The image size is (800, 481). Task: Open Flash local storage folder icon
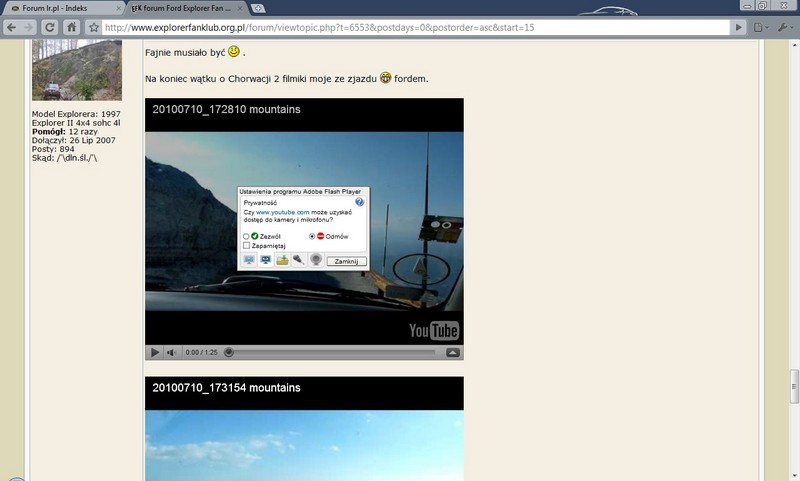[x=282, y=260]
